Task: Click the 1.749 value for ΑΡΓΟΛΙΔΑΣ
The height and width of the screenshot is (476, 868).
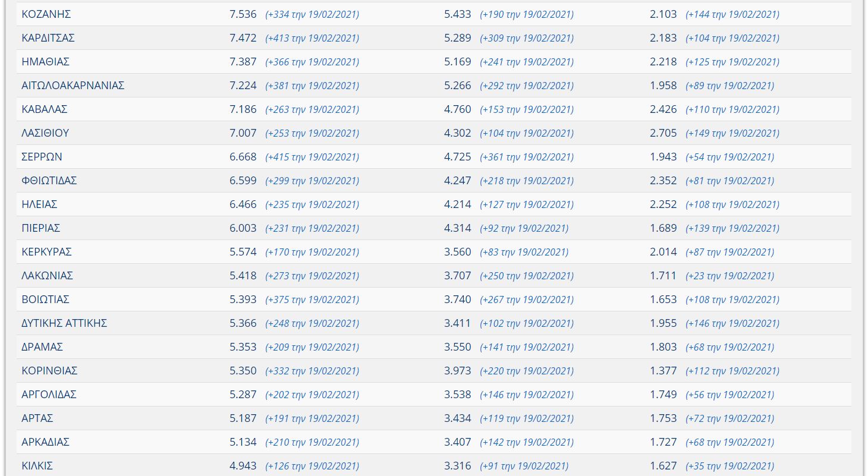Action: pos(663,395)
